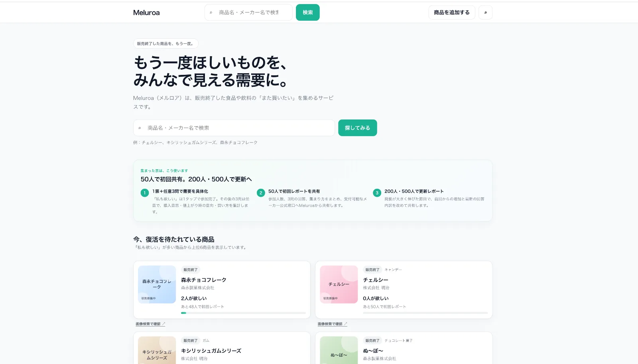Click the 森永製菓株式会社 maker text on 森永チョコフレーク card

(x=197, y=288)
